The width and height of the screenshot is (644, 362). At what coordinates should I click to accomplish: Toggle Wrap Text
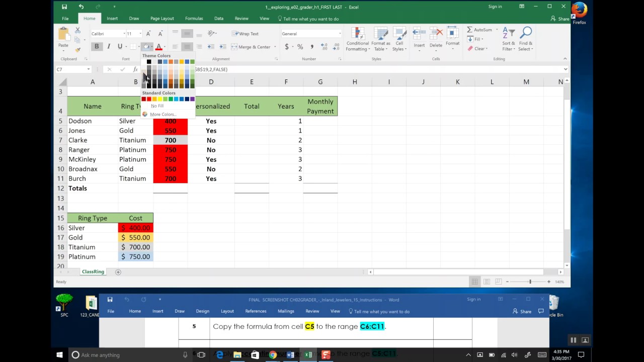point(246,34)
